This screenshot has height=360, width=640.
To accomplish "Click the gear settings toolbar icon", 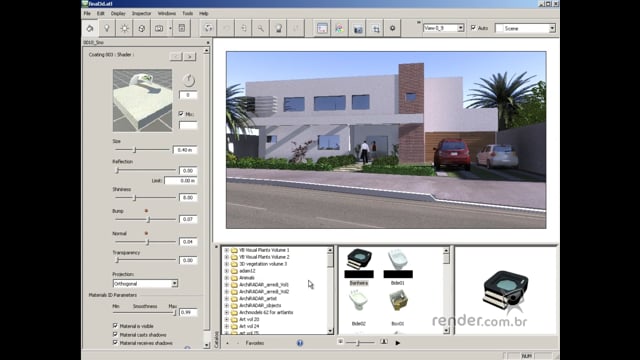I will (x=393, y=28).
